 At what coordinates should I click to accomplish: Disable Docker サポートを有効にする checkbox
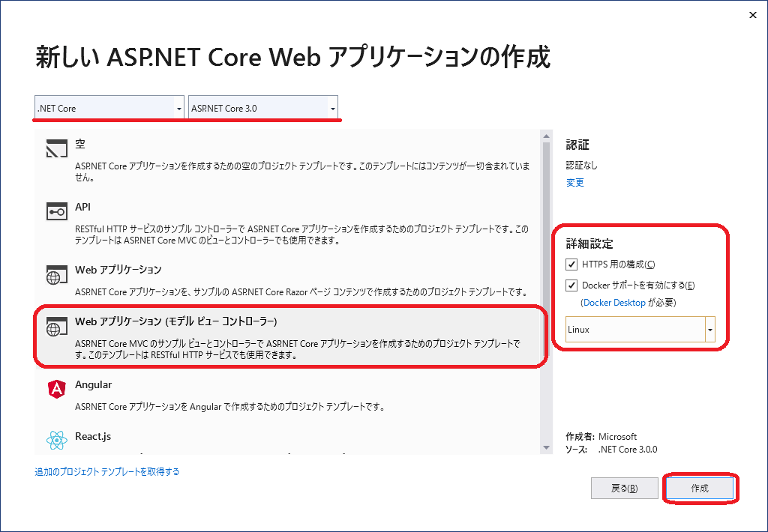[x=572, y=285]
